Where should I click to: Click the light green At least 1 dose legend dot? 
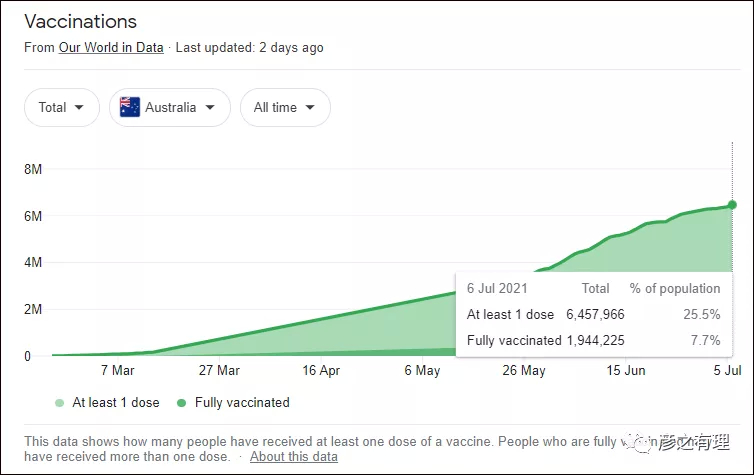point(60,403)
